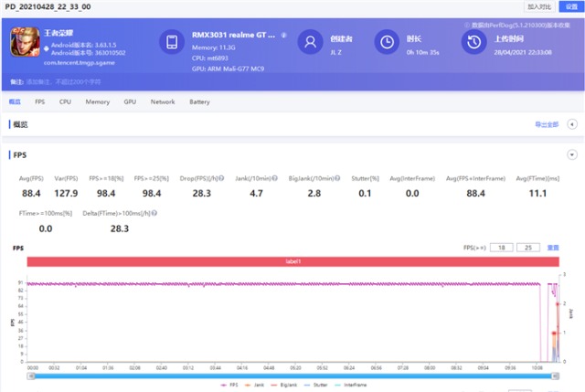Click the export all link
The height and width of the screenshot is (392, 585).
coord(547,124)
